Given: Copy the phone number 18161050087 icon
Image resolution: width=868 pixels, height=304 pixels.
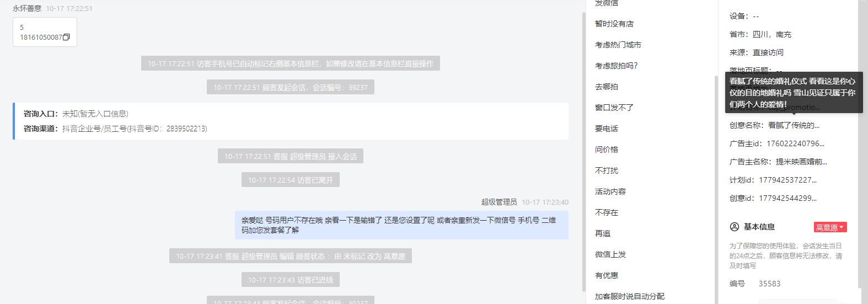Looking at the screenshot, I should (x=66, y=38).
